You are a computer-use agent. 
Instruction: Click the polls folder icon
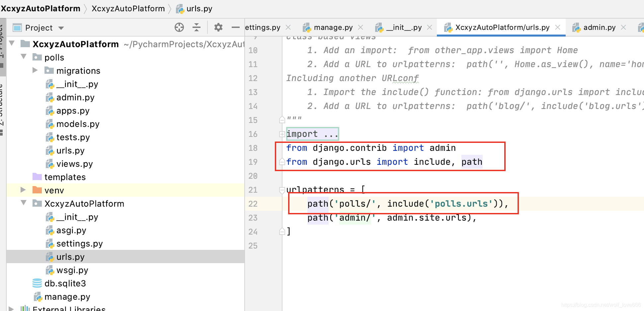pos(37,57)
